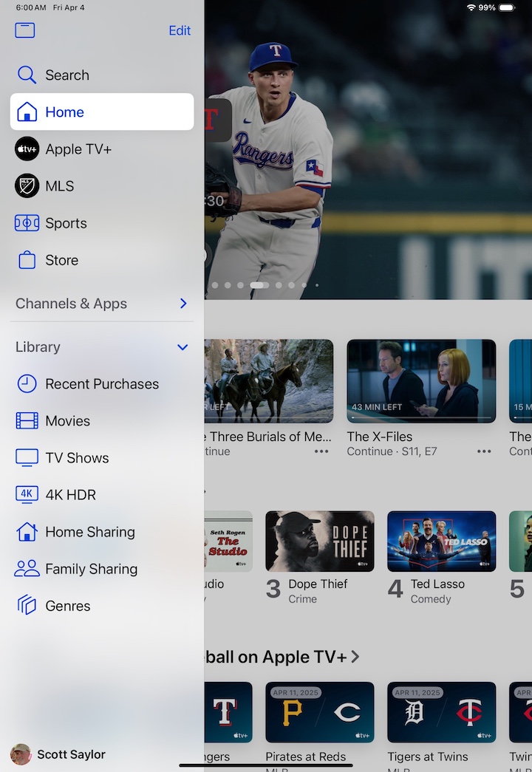Tap the Wi-Fi status icon
This screenshot has height=772, width=532.
471,7
